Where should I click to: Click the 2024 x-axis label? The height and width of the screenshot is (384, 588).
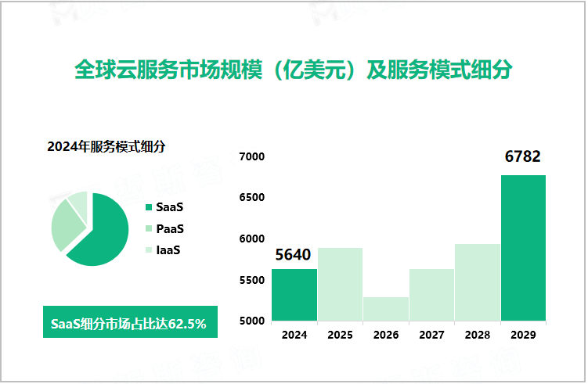[x=294, y=335]
